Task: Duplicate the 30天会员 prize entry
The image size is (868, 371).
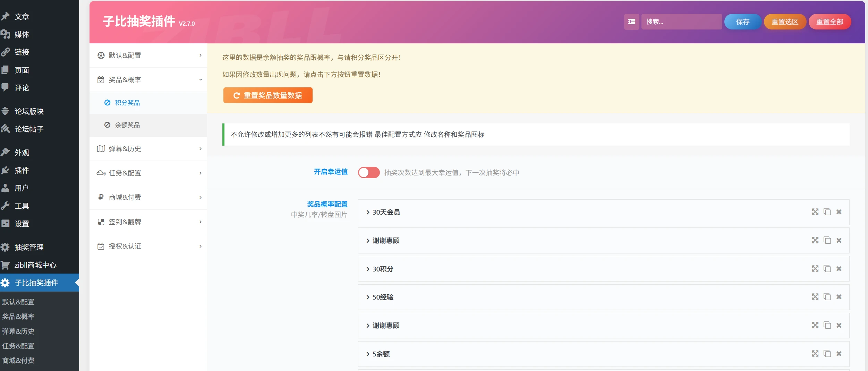Action: [x=827, y=212]
